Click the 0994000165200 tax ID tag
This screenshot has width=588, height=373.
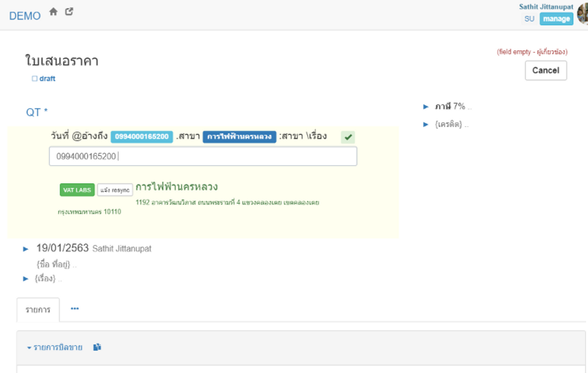(142, 137)
